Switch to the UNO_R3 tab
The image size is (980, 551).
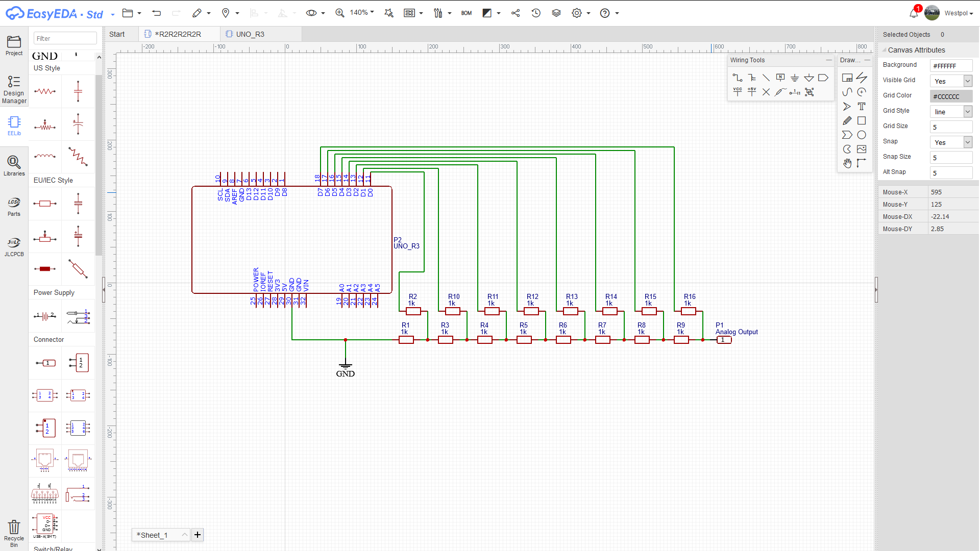pyautogui.click(x=250, y=34)
